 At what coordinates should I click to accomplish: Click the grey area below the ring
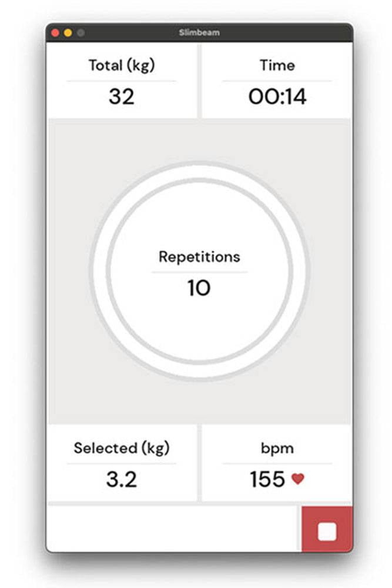[199, 403]
